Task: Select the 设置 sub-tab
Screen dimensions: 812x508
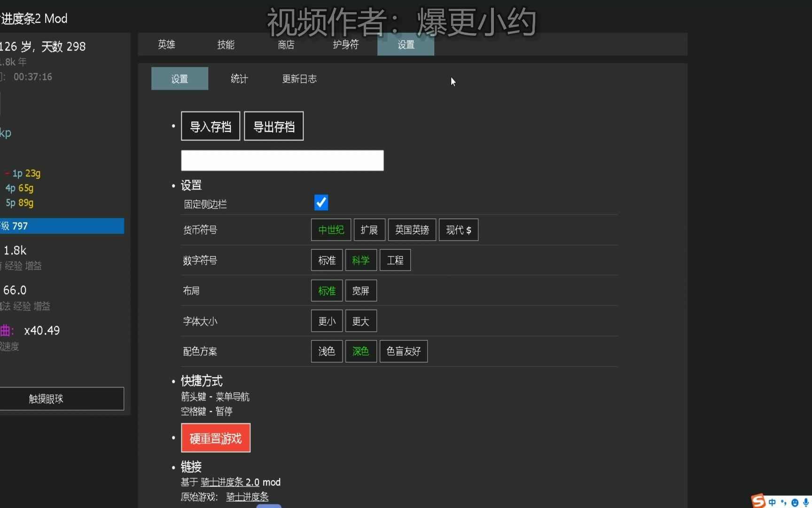Action: 180,79
